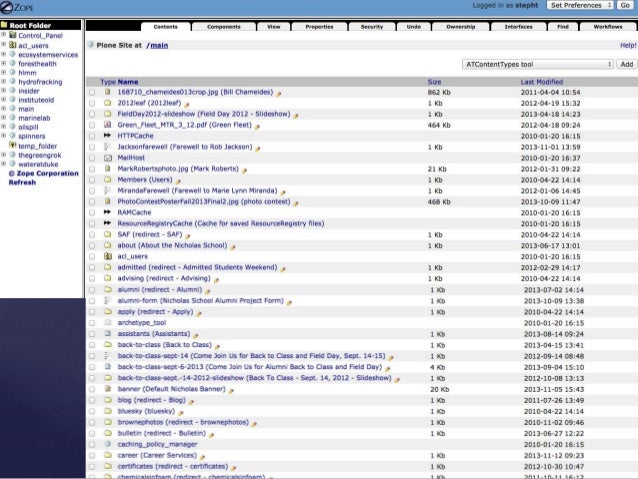This screenshot has height=479, width=638.
Task: Click the Control_Panel icon in tree
Action: click(13, 35)
